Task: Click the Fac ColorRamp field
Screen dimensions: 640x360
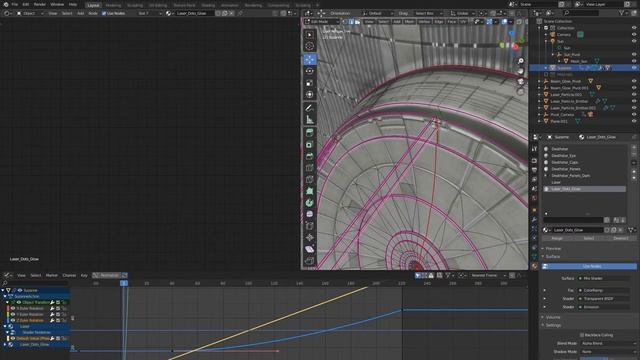Action: tap(604, 291)
